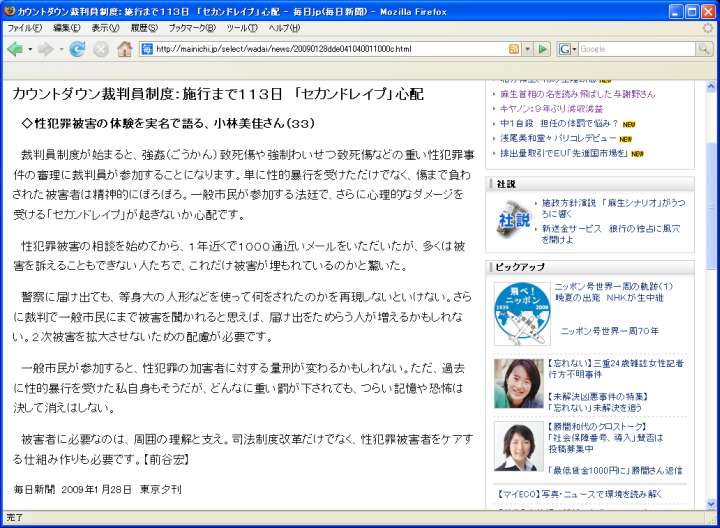
Task: Open the ファイル(F) menu
Action: point(19,28)
